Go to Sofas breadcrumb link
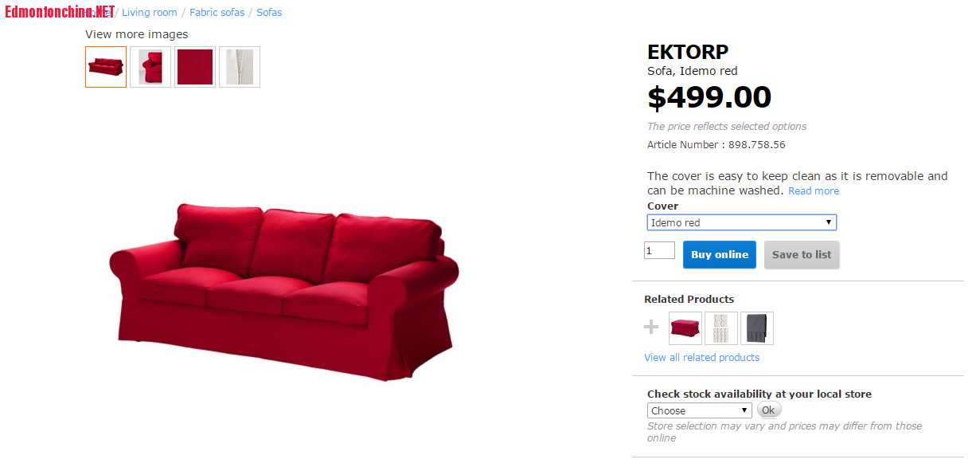The width and height of the screenshot is (980, 467). click(269, 13)
